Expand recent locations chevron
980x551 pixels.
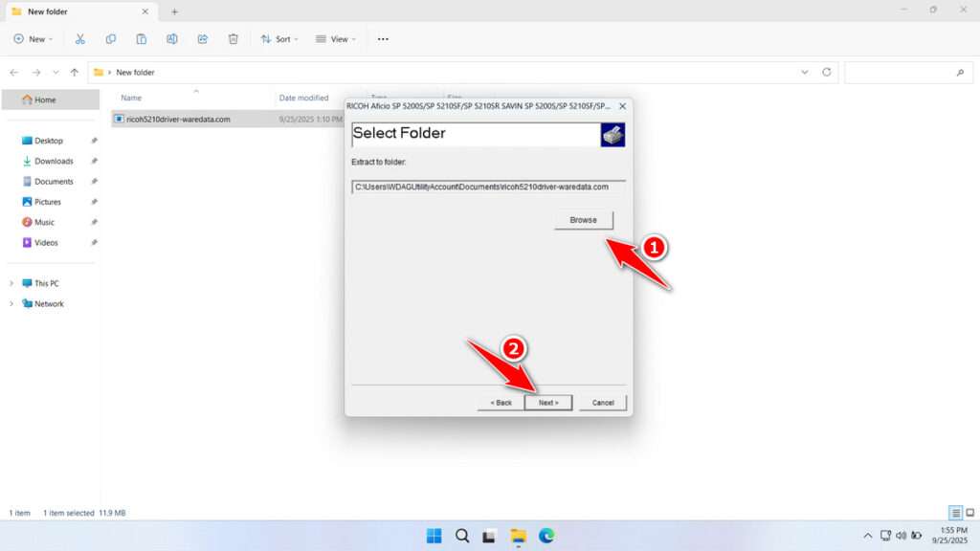click(56, 73)
